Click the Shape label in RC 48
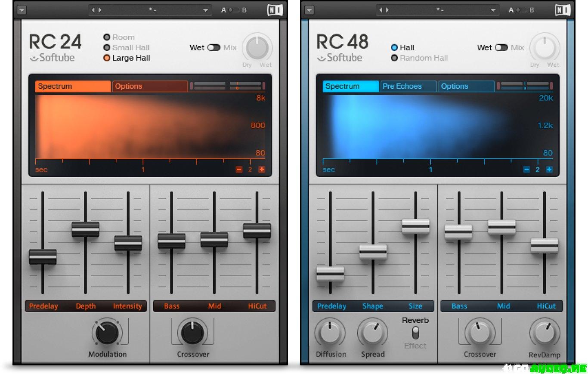The image size is (588, 374). tap(373, 306)
